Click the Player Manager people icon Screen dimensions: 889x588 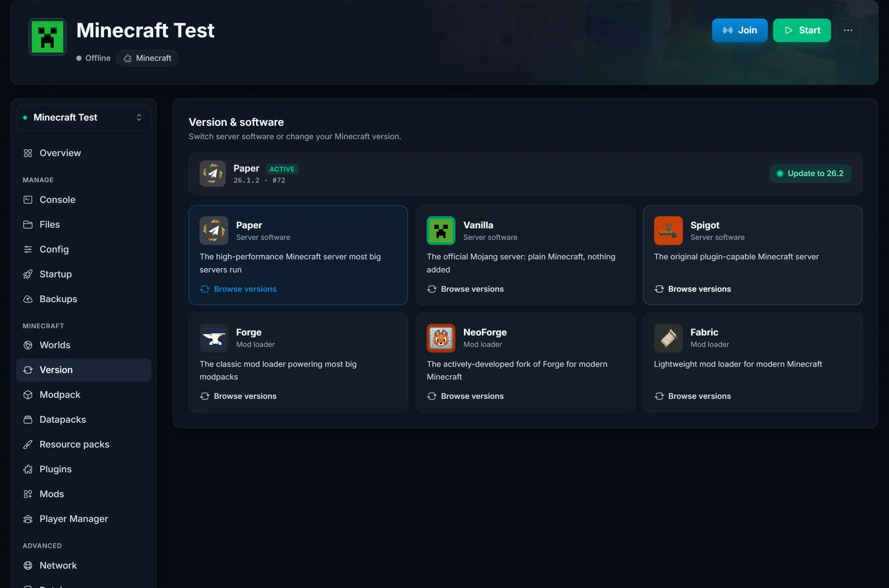[x=28, y=519]
